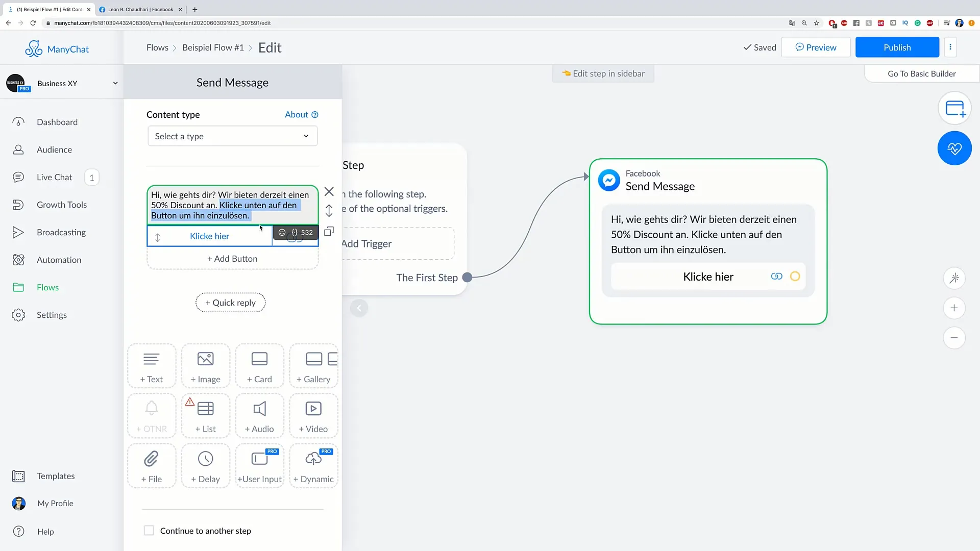The width and height of the screenshot is (980, 551).
Task: Click Edit step in sidebar hint
Action: (x=603, y=73)
